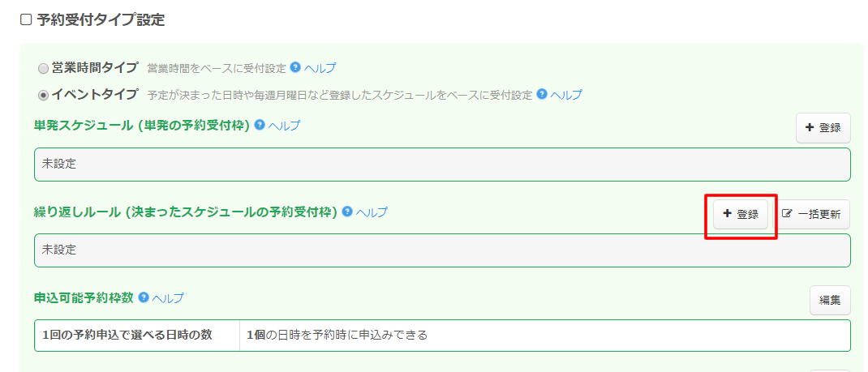Viewport: 868px width, 372px height.
Task: Select the イベントタイプ radio button
Action: point(43,96)
